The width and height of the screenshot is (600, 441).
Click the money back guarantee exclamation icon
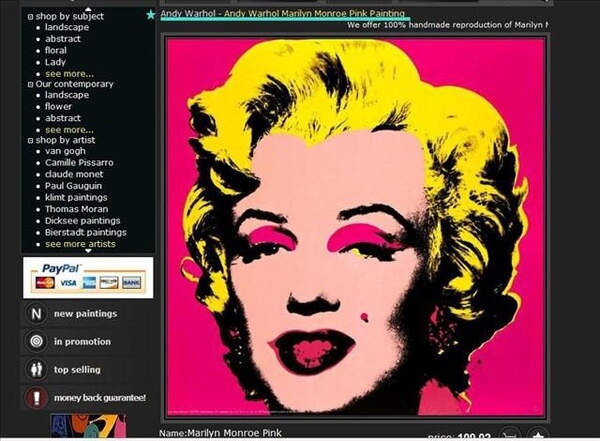pyautogui.click(x=36, y=398)
